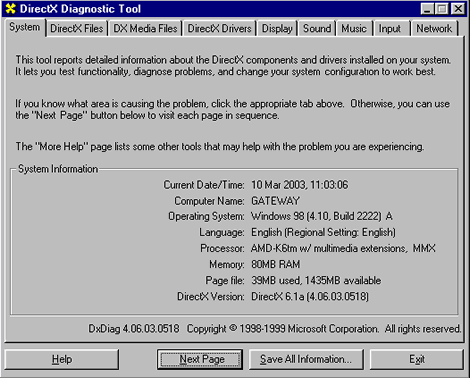Switch to the Music tab
470x378 pixels.
(354, 29)
